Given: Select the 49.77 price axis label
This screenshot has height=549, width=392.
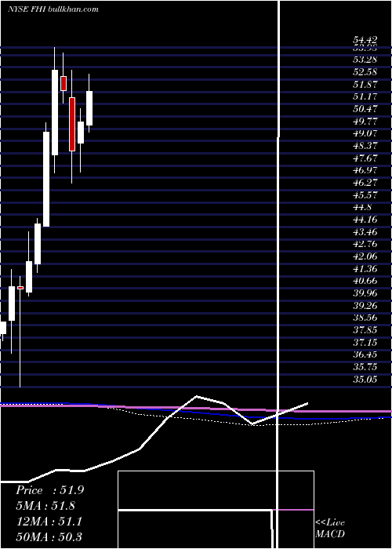Looking at the screenshot, I should [x=365, y=121].
